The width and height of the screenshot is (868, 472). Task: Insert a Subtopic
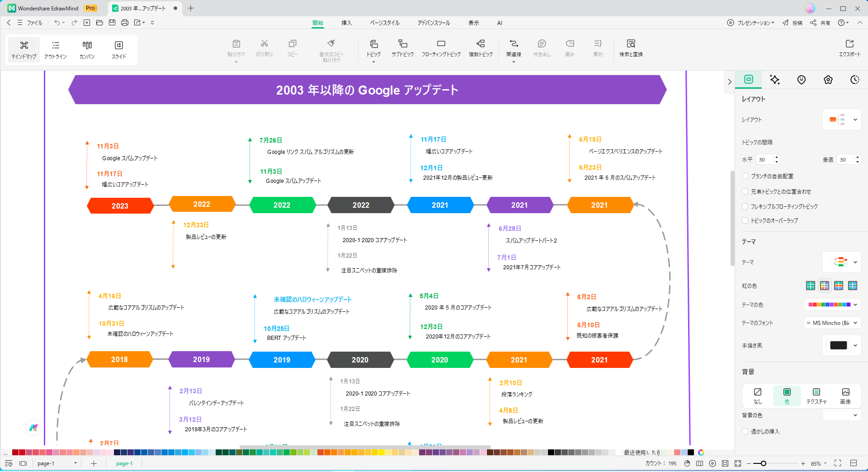tap(402, 48)
